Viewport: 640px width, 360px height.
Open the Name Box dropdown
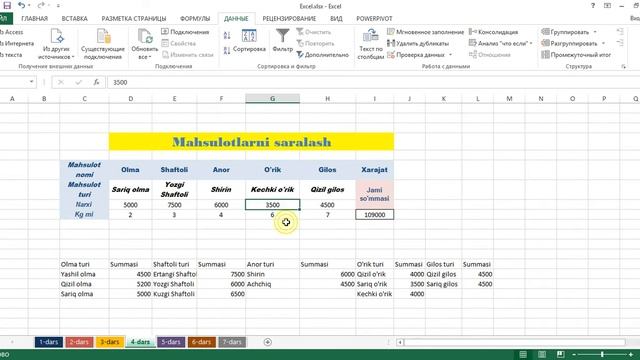point(31,82)
